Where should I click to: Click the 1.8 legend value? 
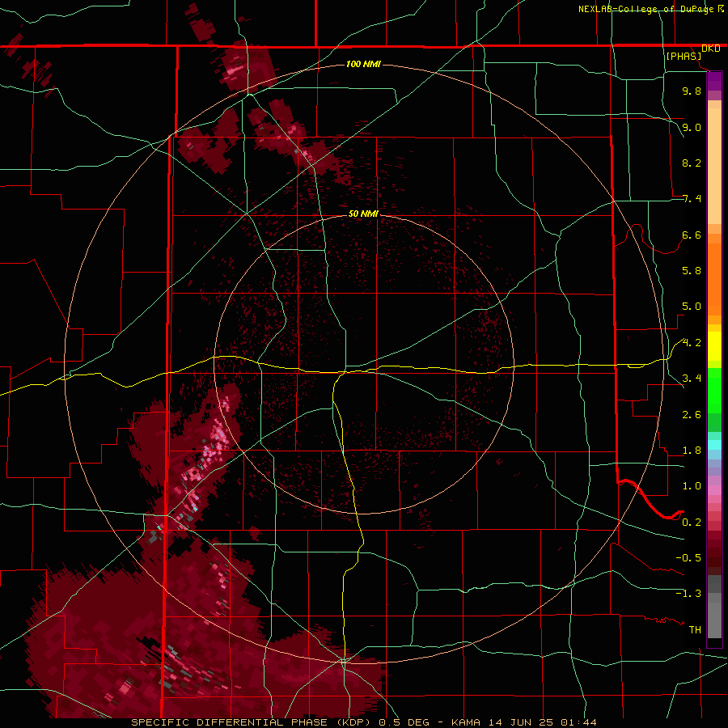click(x=692, y=451)
